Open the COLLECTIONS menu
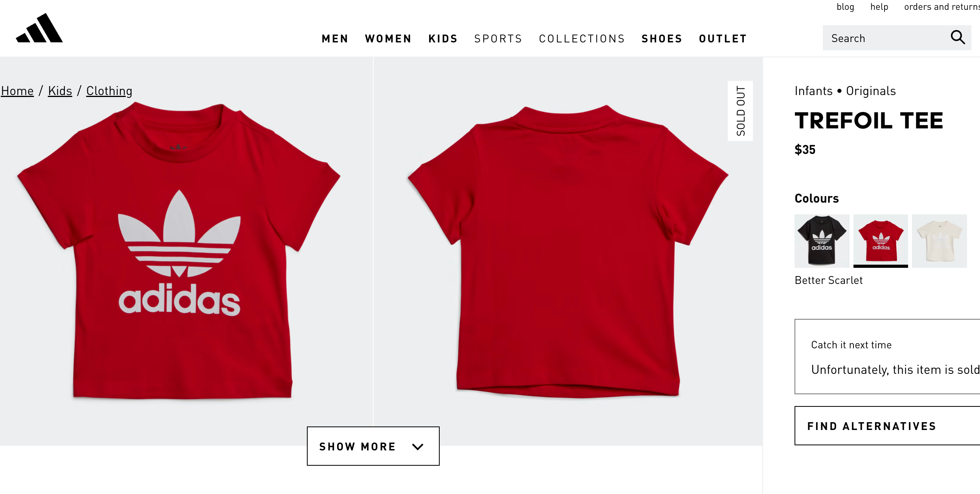980x494 pixels. click(x=582, y=39)
